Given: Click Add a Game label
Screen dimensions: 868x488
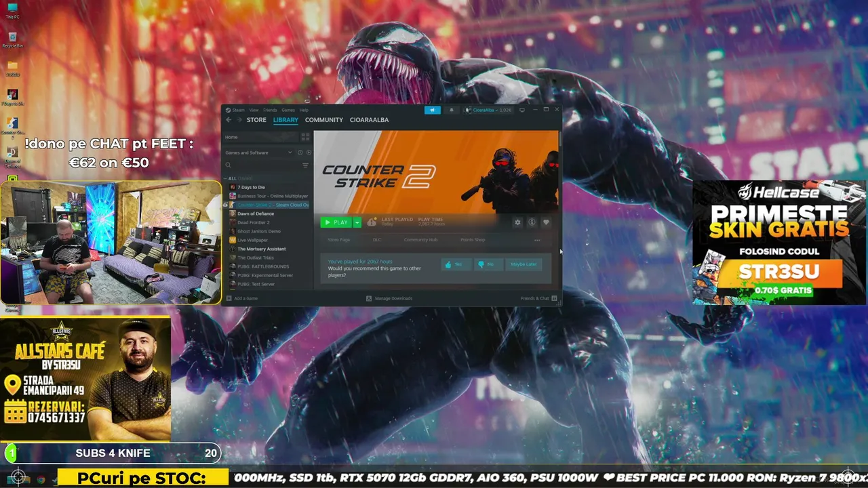Looking at the screenshot, I should 246,298.
